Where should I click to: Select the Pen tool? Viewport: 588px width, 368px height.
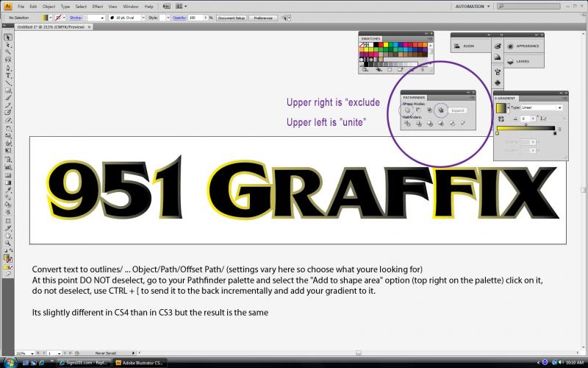pos(8,68)
